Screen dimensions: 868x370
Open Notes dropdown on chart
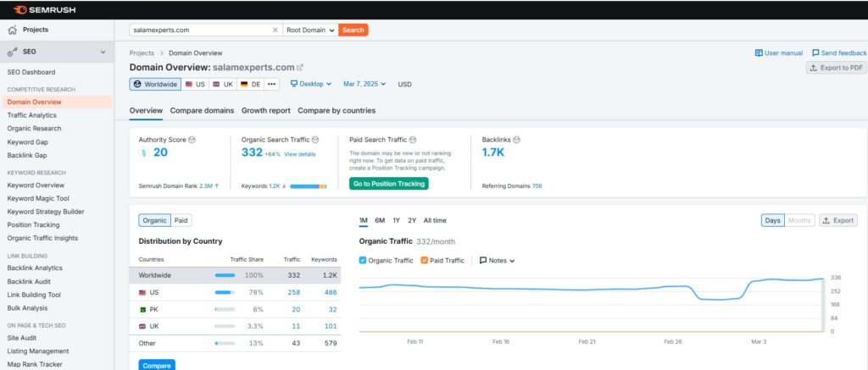point(497,261)
